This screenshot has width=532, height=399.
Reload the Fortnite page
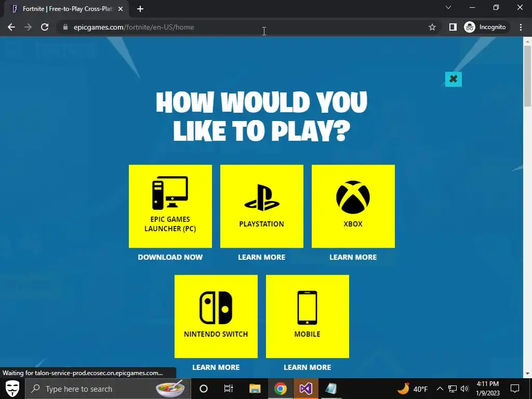[x=45, y=27]
